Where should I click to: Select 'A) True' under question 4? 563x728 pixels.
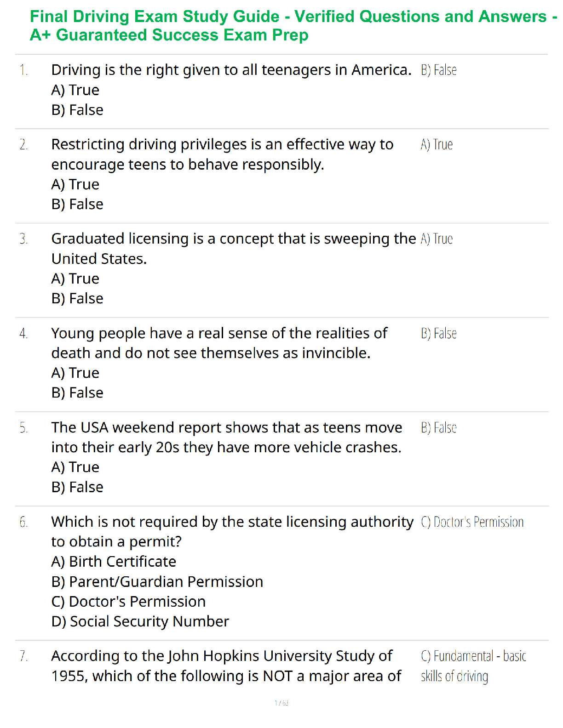pos(75,373)
